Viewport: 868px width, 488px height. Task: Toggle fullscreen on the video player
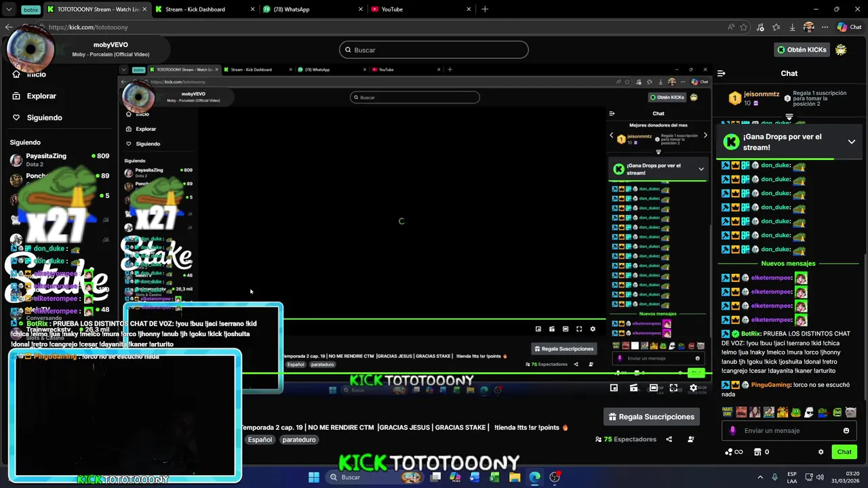[x=673, y=388]
